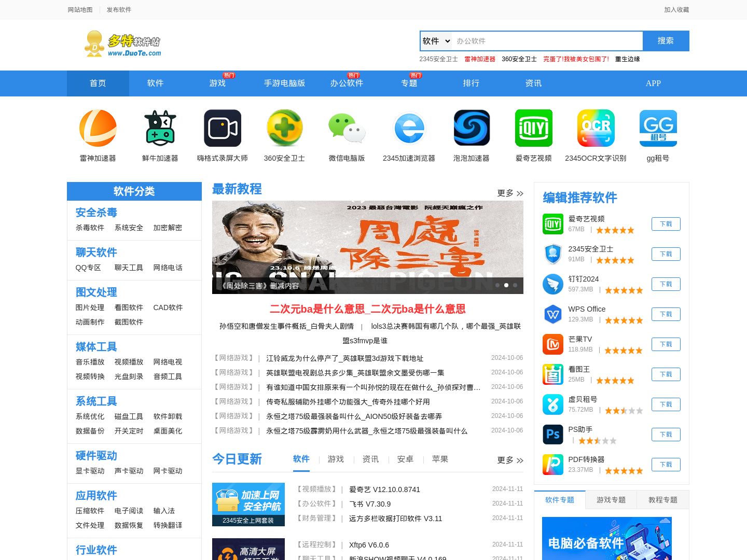The height and width of the screenshot is (560, 747).
Task: Click 更多 next to 最新教程
Action: pyautogui.click(x=510, y=193)
